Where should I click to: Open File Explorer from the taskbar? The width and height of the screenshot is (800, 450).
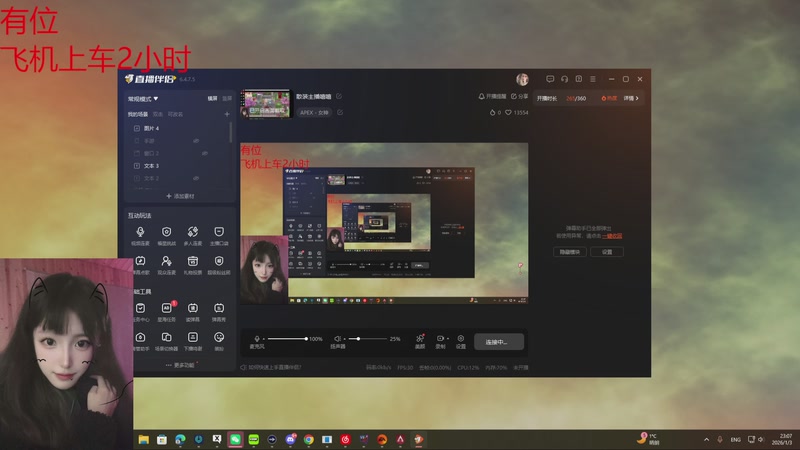click(x=143, y=439)
